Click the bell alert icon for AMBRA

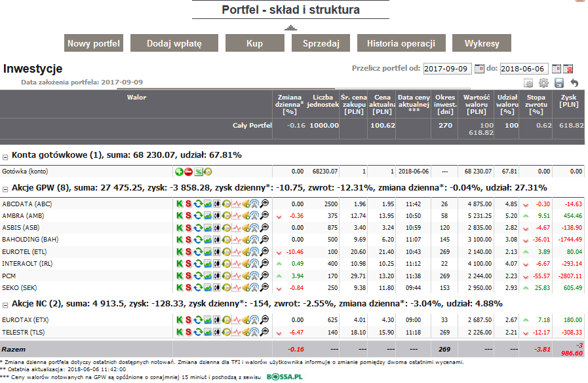pos(246,215)
